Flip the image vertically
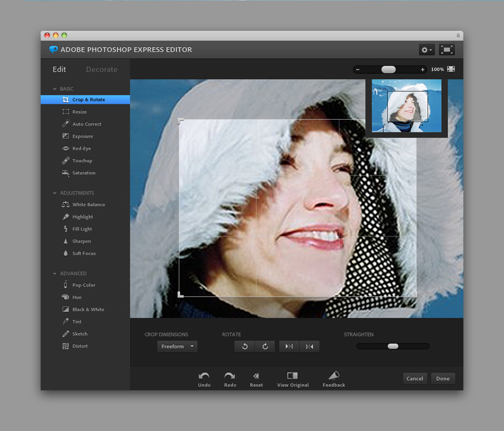This screenshot has height=431, width=504. point(309,347)
